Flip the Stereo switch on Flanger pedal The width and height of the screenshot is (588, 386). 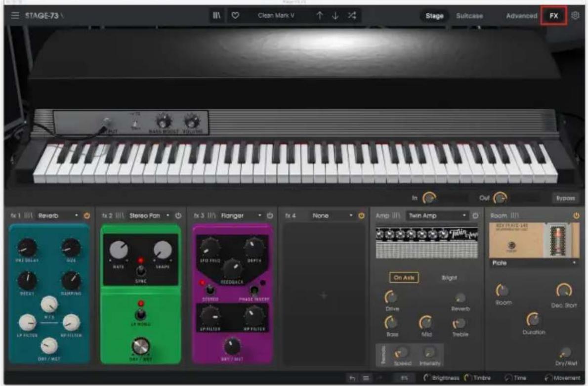point(210,290)
